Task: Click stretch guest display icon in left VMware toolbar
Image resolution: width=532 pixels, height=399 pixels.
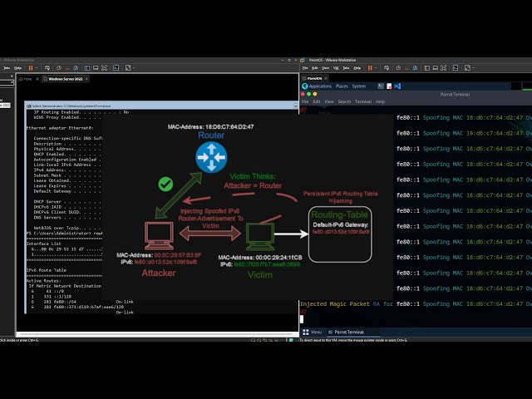Action: coord(128,68)
